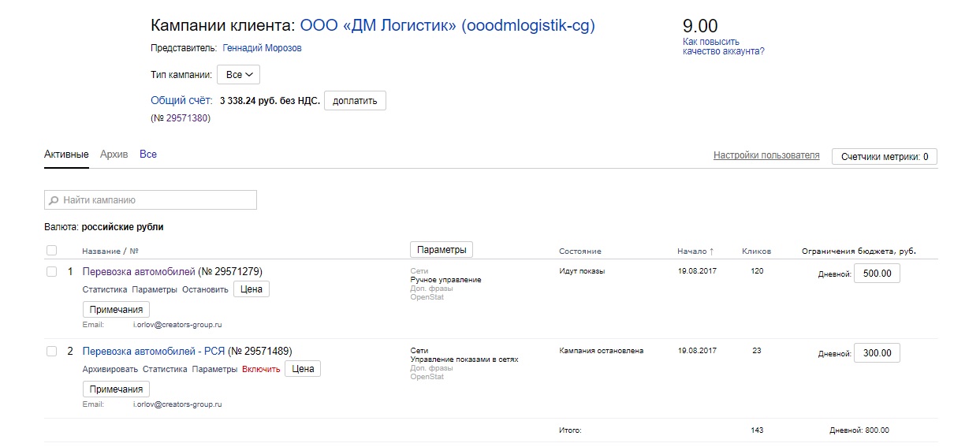
Task: Open 'Как повысить качество аккаунта?' link
Action: 724,47
